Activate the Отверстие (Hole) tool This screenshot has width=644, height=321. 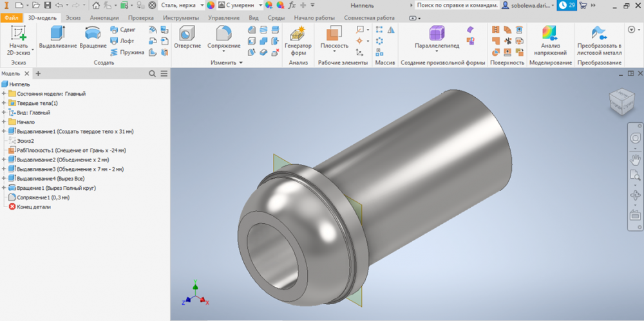click(187, 35)
